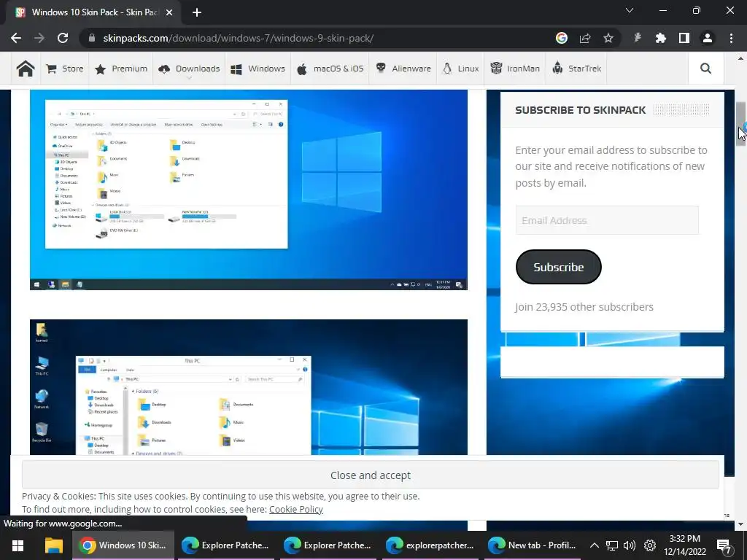Screen dimensions: 747x560
Task: Open the volume tray icon
Action: tap(630, 545)
